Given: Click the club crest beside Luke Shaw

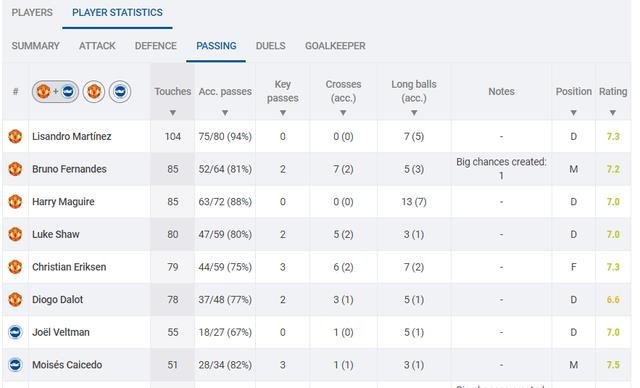Looking at the screenshot, I should click(x=15, y=234).
